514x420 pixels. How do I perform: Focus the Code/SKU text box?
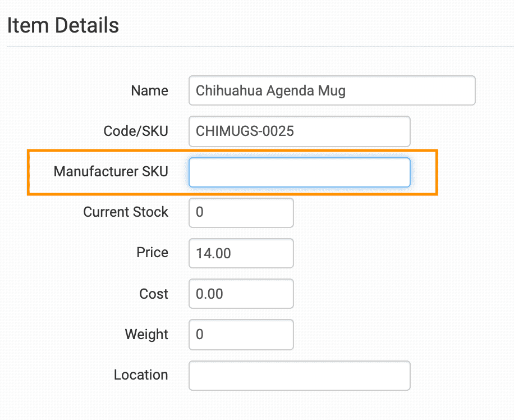299,131
